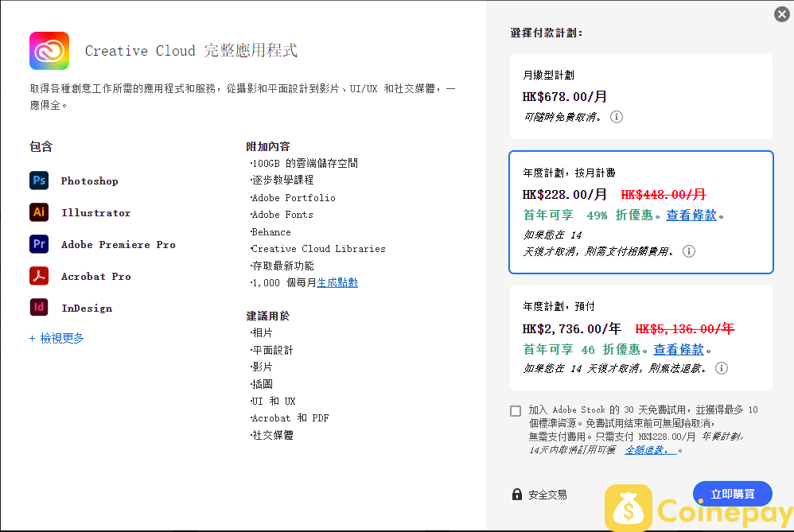794x532 pixels.
Task: Click the Adobe Portfolio item
Action: [293, 197]
